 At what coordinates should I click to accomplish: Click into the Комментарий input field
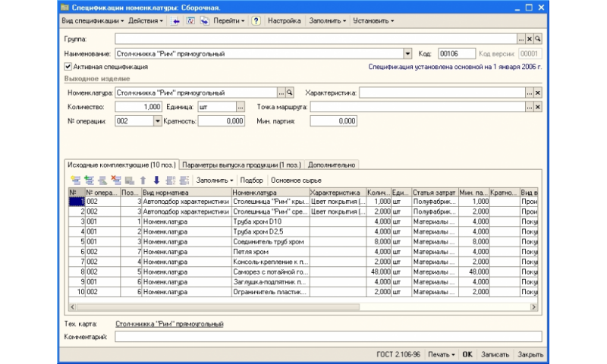(328, 336)
